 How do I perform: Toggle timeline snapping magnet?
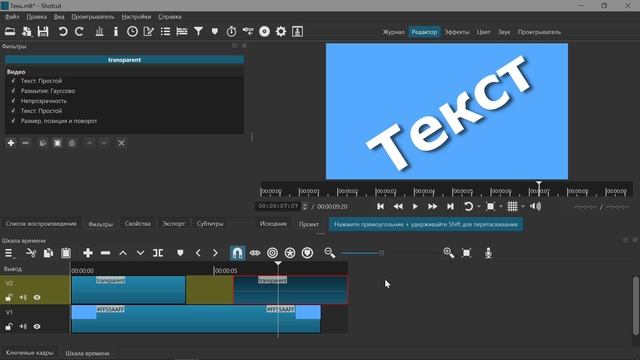tap(237, 253)
